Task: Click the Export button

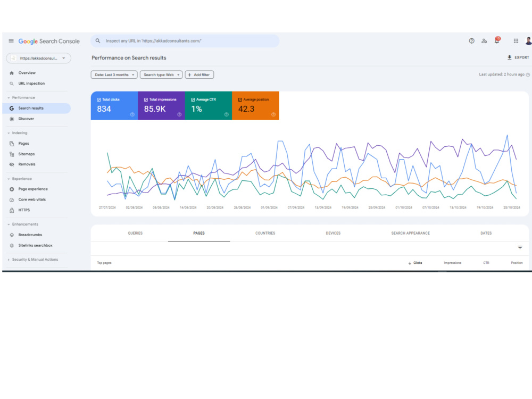Action: click(518, 57)
